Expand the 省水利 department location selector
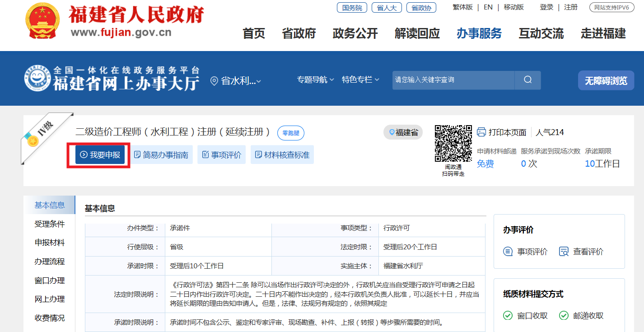 [236, 81]
